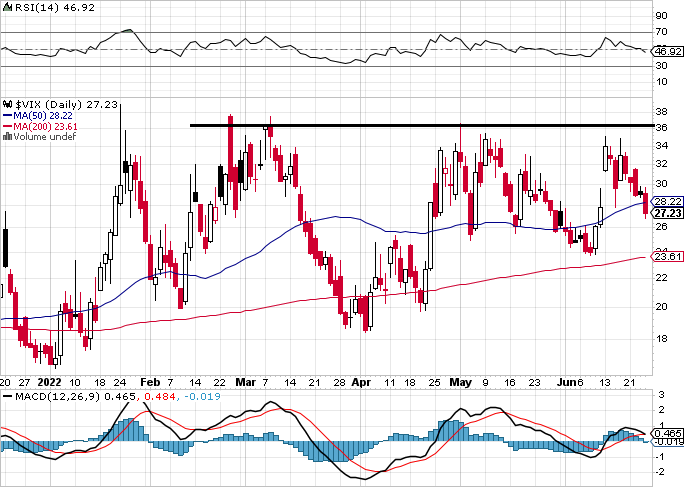Click the volume bars icon in the legend

pyautogui.click(x=7, y=137)
